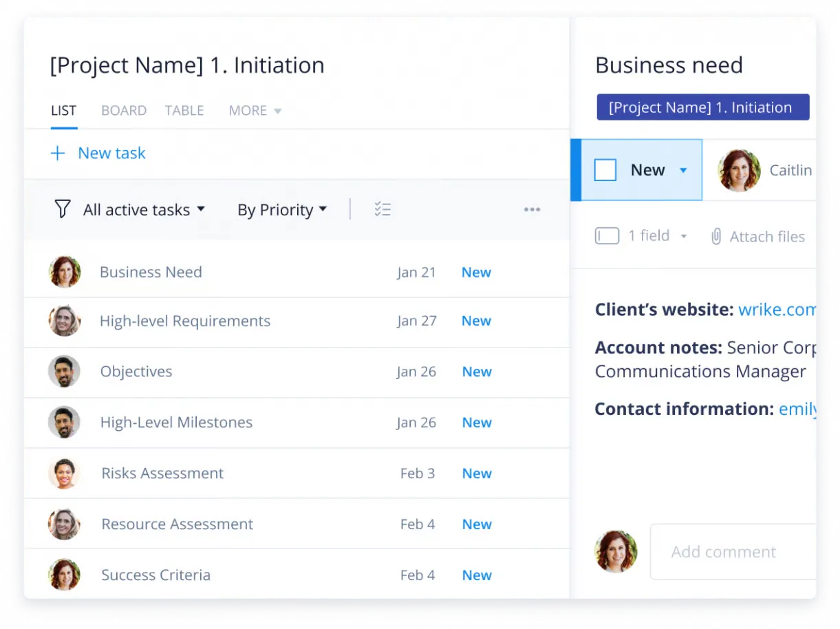The height and width of the screenshot is (629, 840).
Task: Click the paperclip Attach files icon
Action: coord(716,237)
